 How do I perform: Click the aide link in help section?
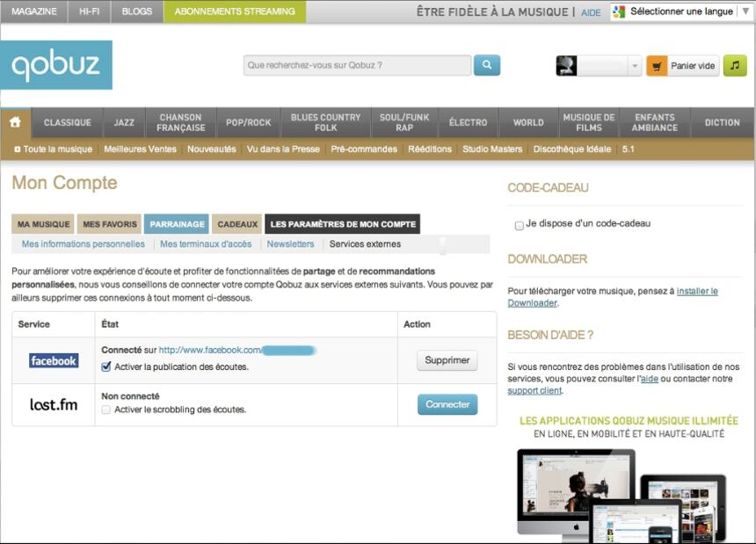point(650,379)
